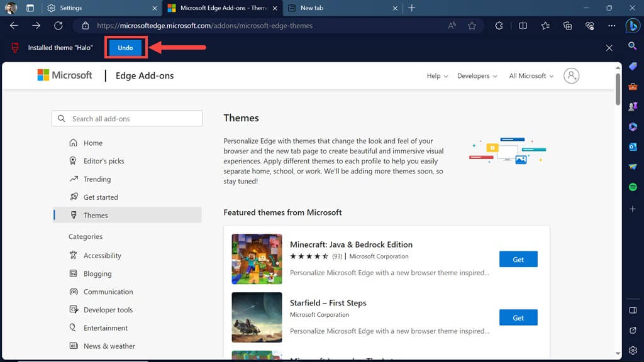Open Collections in toolbar
Image resolution: width=644 pixels, height=362 pixels.
point(568,25)
